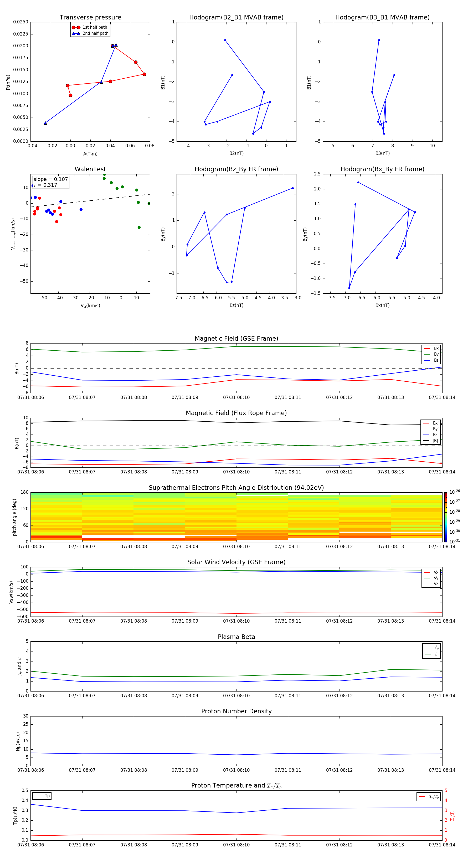Click 'Hodogram(B2_B1 MVAB frame)' title
473x868 pixels.
[236, 18]
